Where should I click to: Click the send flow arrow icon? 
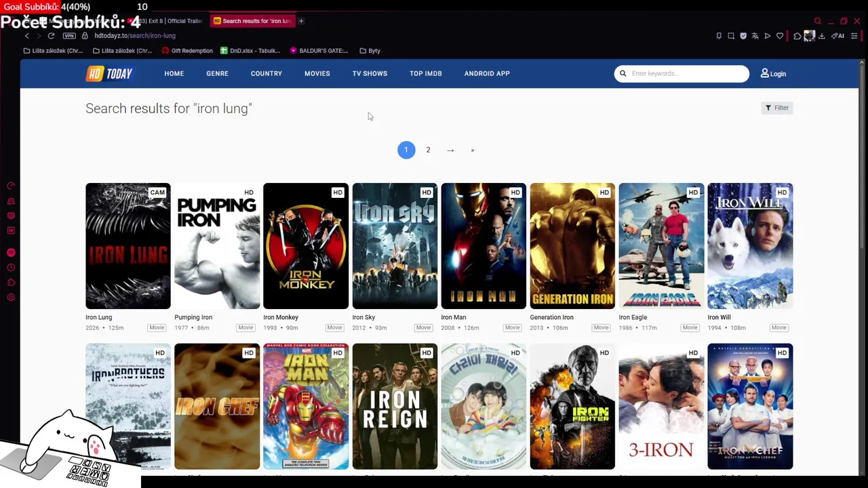click(768, 36)
